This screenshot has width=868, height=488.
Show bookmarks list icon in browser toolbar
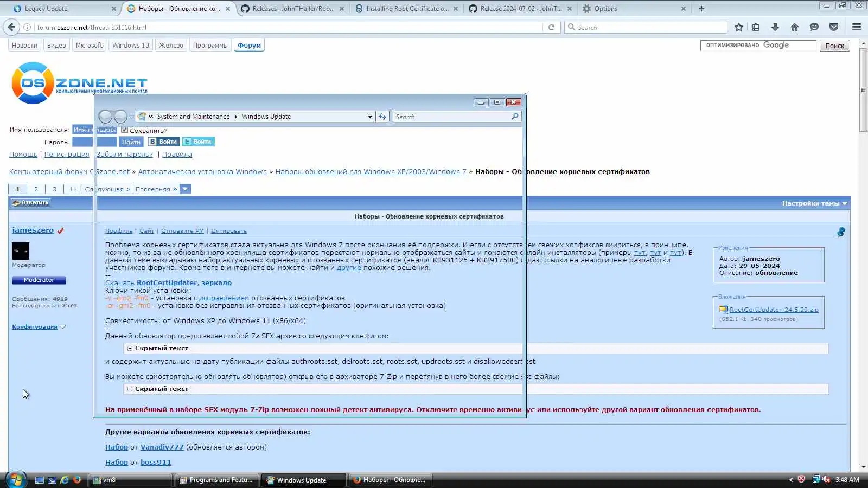(x=756, y=27)
